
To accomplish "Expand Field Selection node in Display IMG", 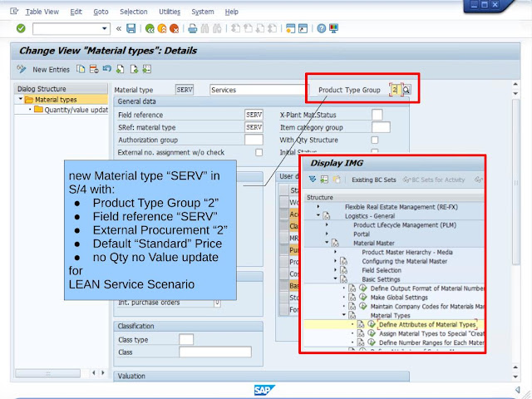I will click(x=335, y=270).
